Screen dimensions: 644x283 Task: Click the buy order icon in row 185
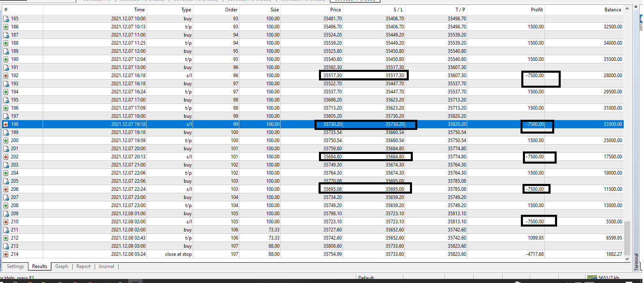coord(6,19)
